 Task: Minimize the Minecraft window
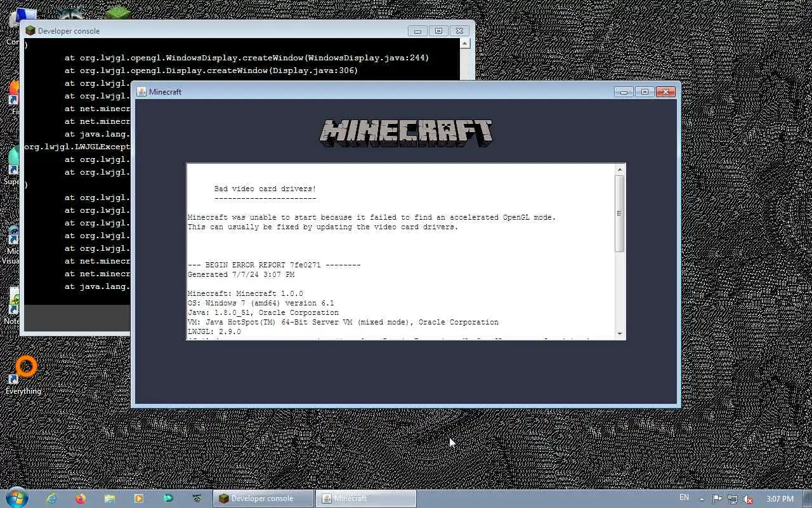point(624,92)
